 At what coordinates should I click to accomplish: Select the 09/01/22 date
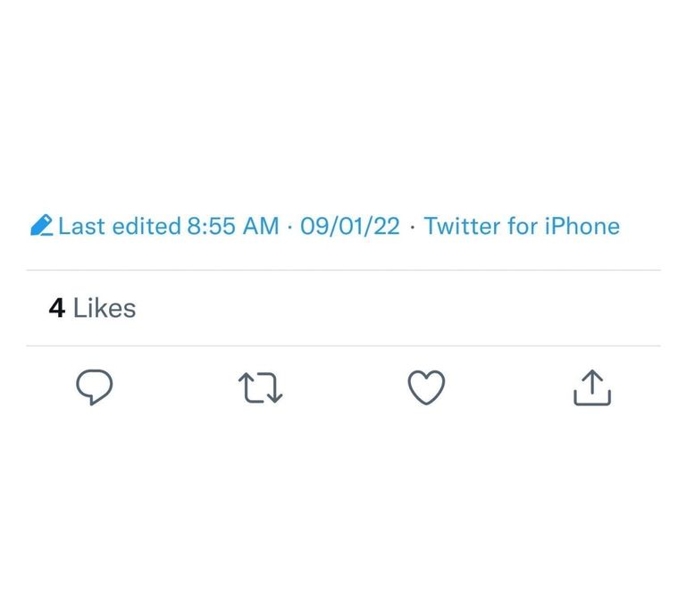click(350, 226)
